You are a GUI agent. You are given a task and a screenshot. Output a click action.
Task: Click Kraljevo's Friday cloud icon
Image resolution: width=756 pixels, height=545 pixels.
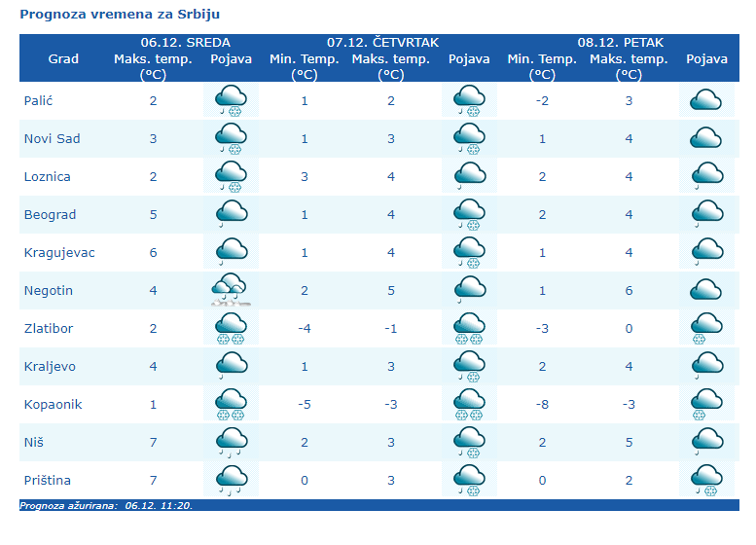point(706,366)
